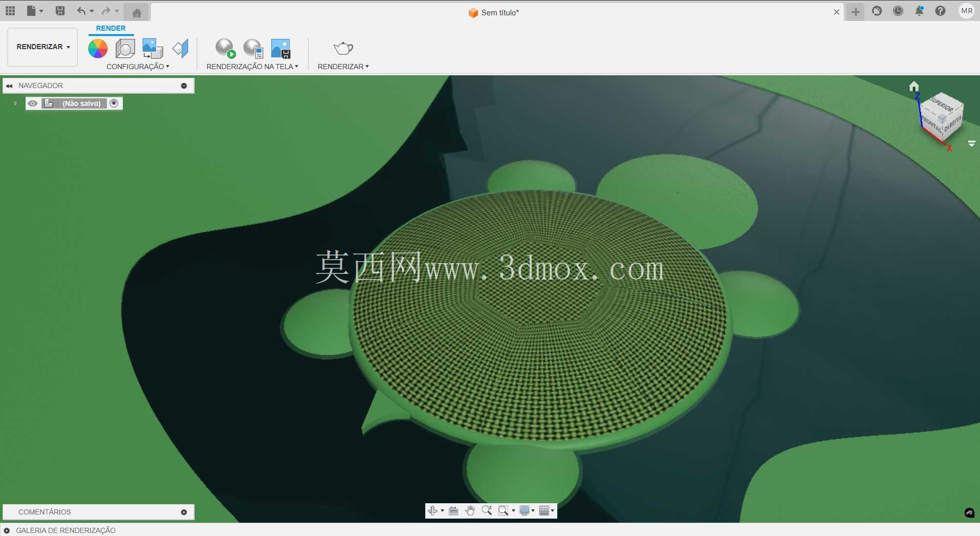Expand RENDERIZAÇÃO NA TELA menu
The image size is (980, 536).
tap(252, 67)
